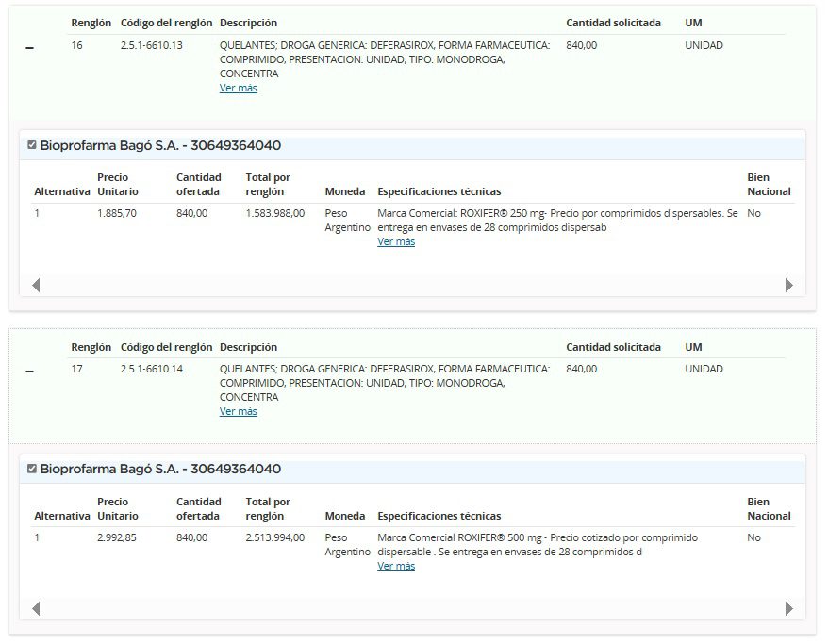Viewport: 828px width, 644px height.
Task: Click renglón code 2.5.1-6610.13
Action: pyautogui.click(x=152, y=45)
